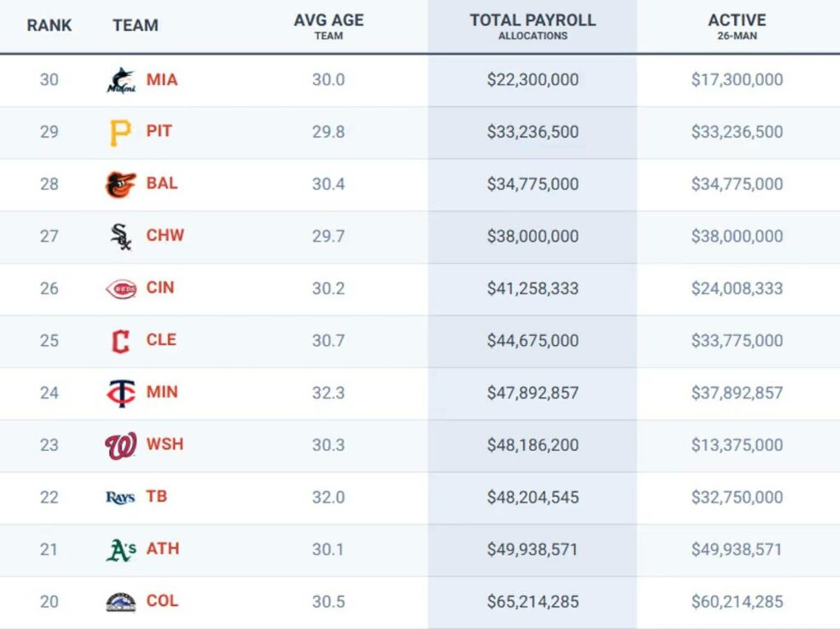The height and width of the screenshot is (629, 840).
Task: Open the MIA team link
Action: point(162,80)
